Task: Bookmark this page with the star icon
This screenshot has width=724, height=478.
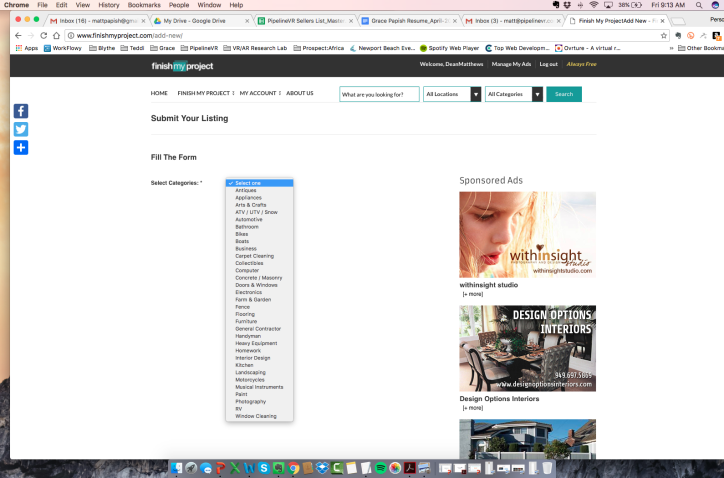Action: (x=665, y=35)
